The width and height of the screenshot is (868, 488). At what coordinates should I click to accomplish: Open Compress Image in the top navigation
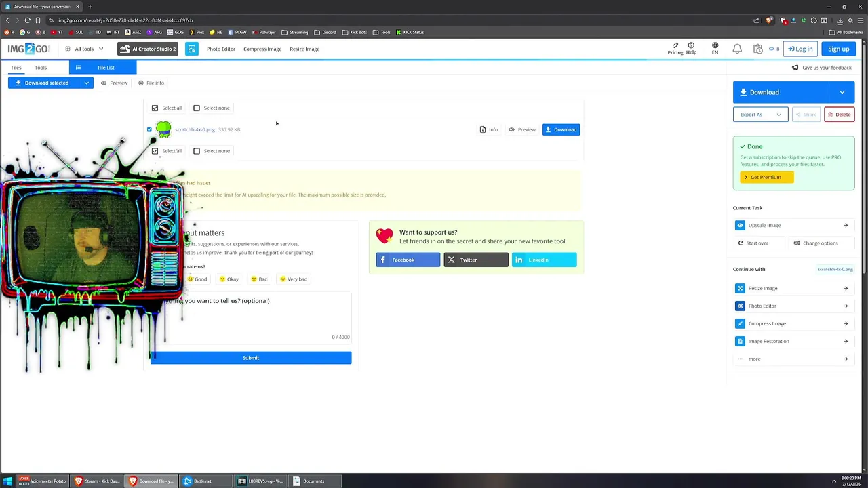pos(262,49)
